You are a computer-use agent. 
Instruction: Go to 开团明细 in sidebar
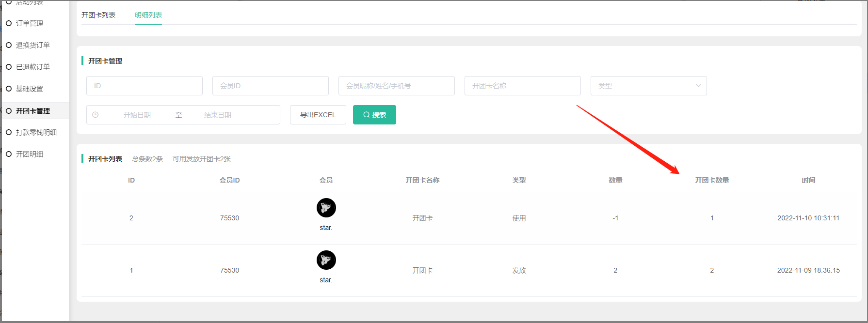click(x=30, y=154)
